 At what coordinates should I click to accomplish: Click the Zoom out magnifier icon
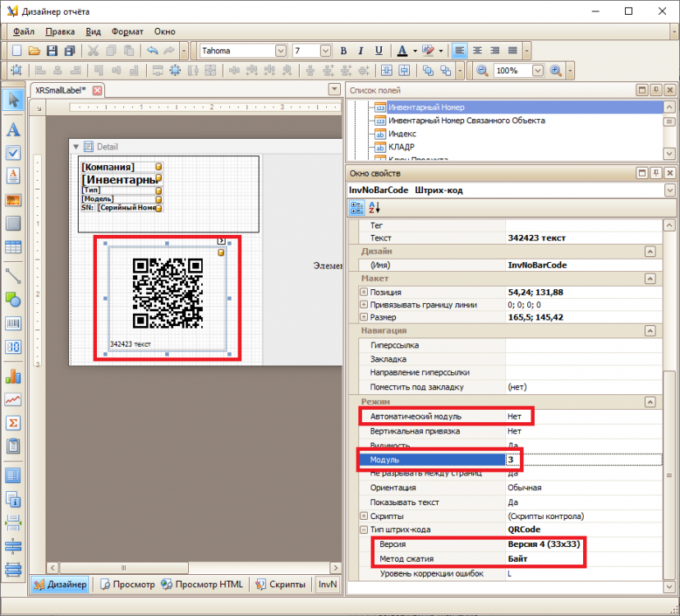coord(482,71)
